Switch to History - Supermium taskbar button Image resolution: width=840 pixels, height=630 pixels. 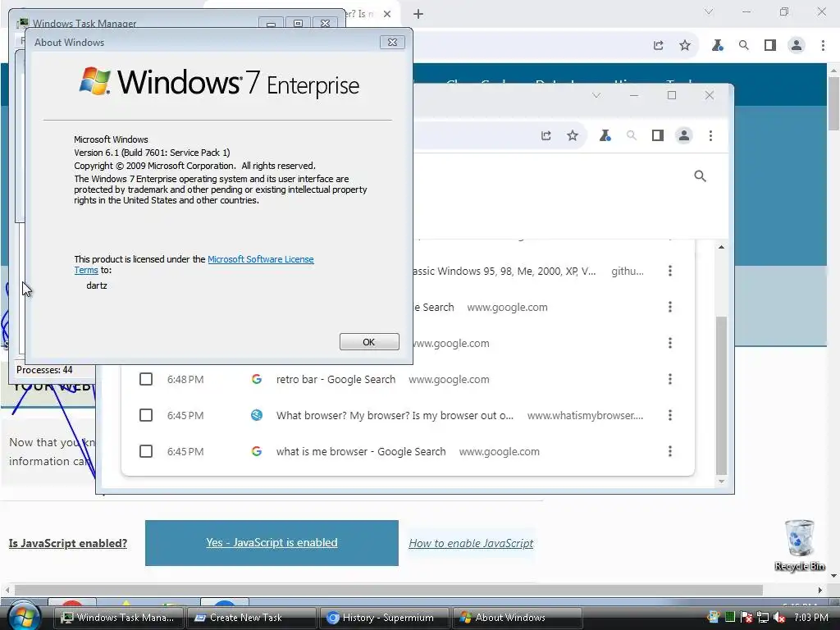385,618
